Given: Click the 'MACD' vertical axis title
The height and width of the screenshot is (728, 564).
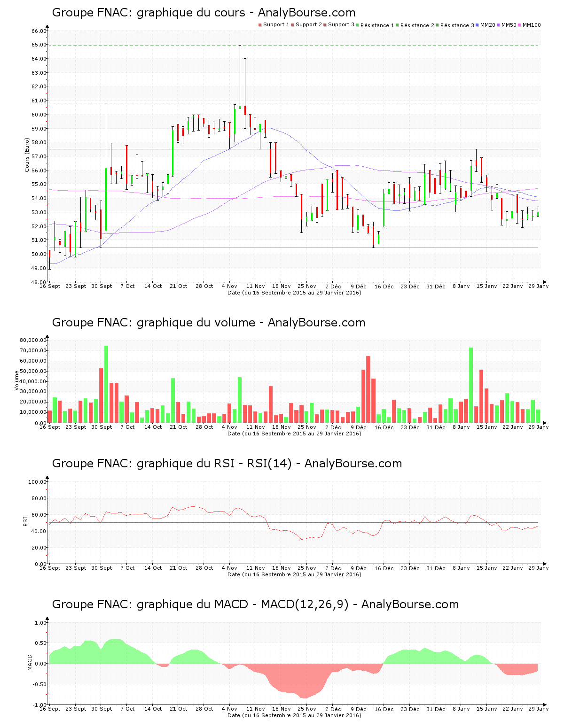Looking at the screenshot, I should click(x=30, y=662).
